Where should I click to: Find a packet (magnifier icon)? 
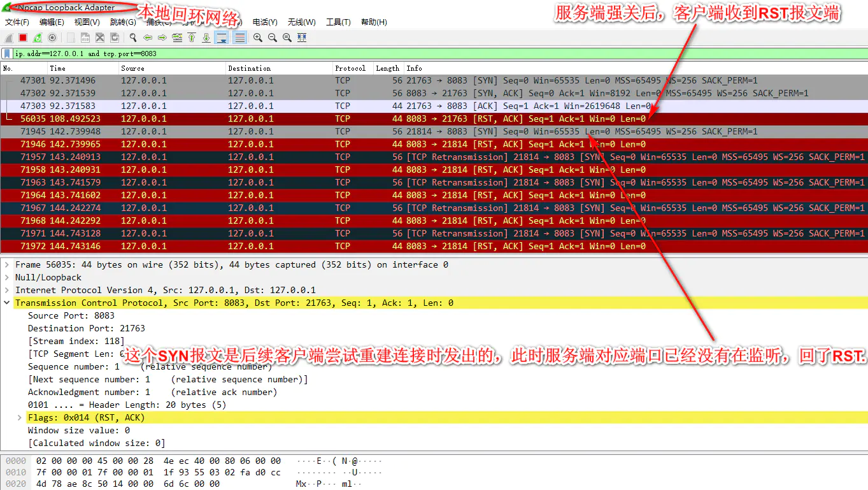[133, 38]
